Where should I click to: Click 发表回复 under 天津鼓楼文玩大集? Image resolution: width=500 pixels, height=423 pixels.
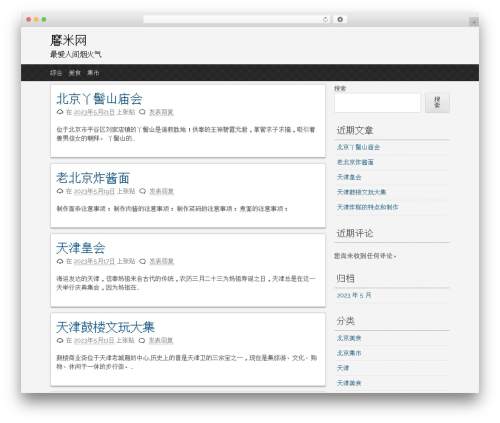[x=161, y=340]
